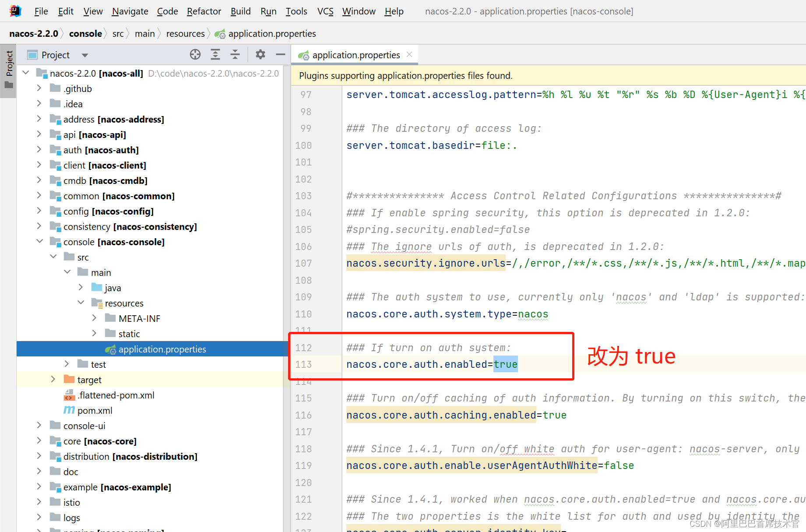Image resolution: width=806 pixels, height=532 pixels.
Task: Open the Tools menu
Action: 296,11
